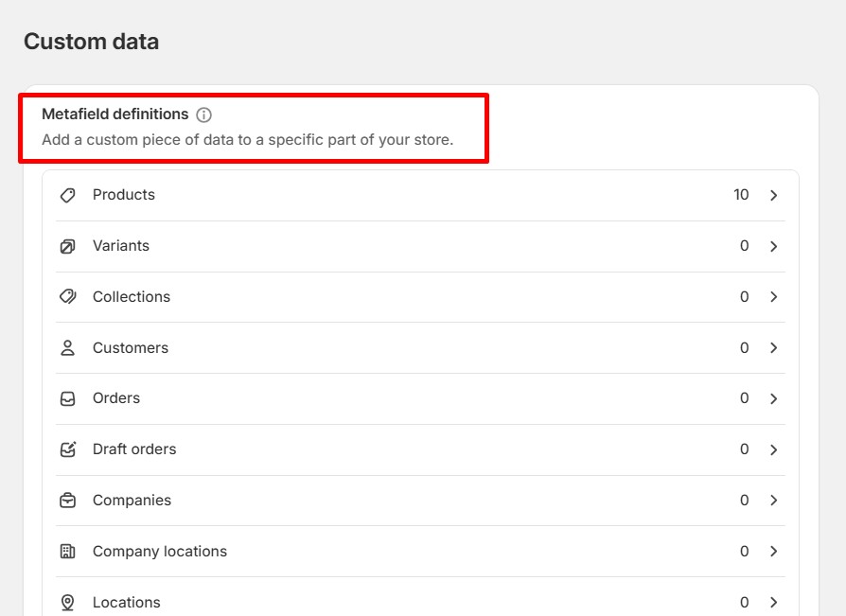
Task: Open Collections metafield definitions
Action: coord(420,297)
